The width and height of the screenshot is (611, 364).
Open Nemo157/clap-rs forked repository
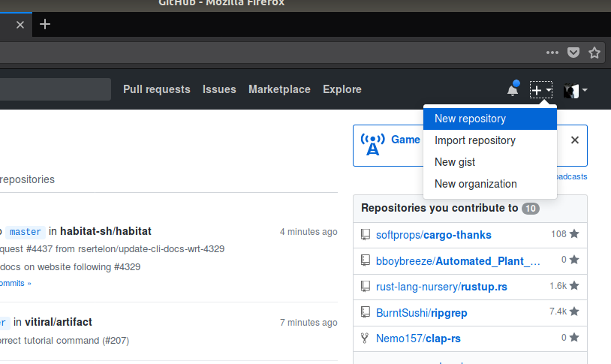[x=418, y=338]
